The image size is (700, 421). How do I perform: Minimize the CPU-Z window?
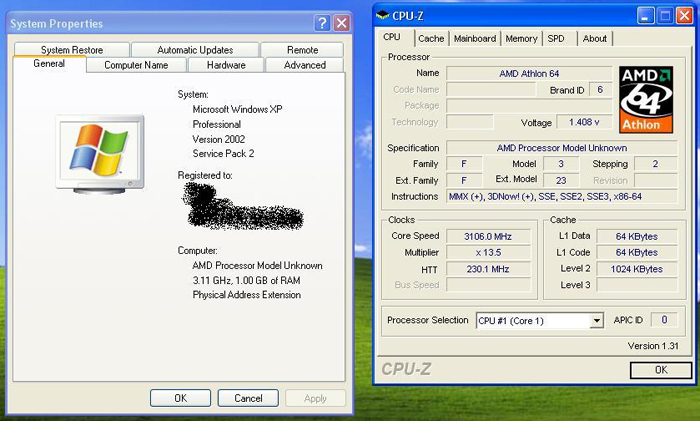pos(645,16)
